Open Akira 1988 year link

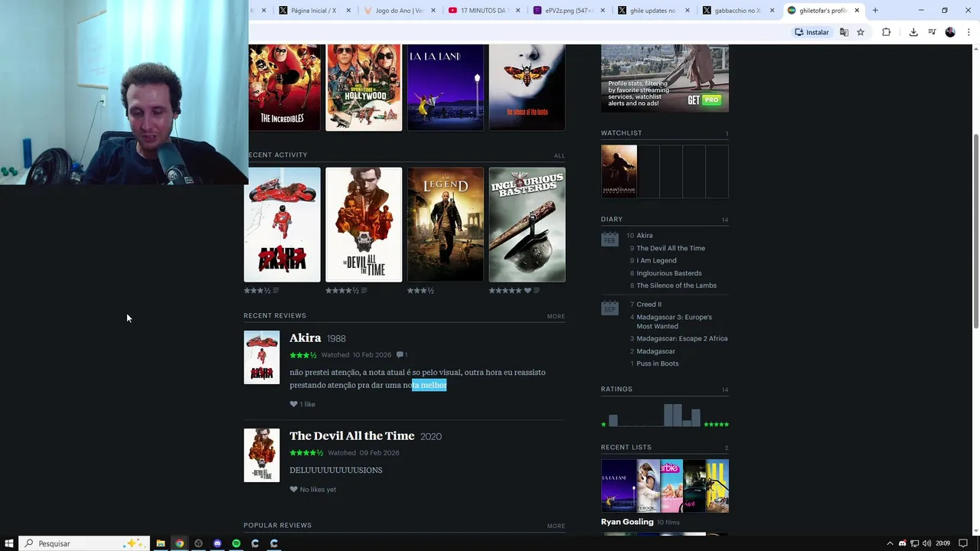click(336, 338)
